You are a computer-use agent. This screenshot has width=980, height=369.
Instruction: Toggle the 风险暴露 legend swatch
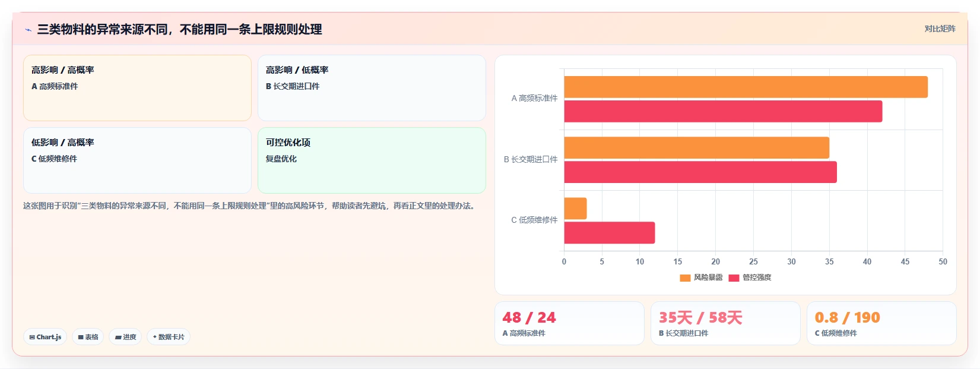[685, 277]
